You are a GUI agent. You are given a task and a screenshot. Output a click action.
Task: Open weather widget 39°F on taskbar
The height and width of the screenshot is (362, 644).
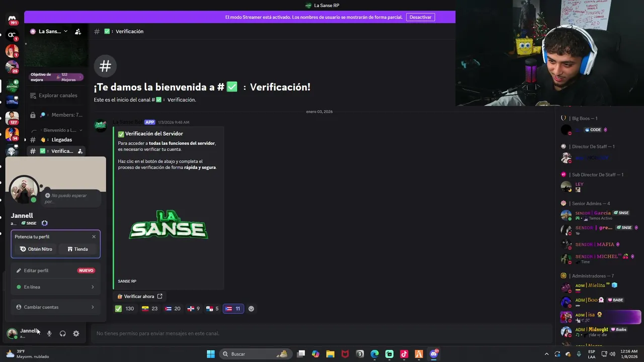coord(28,354)
